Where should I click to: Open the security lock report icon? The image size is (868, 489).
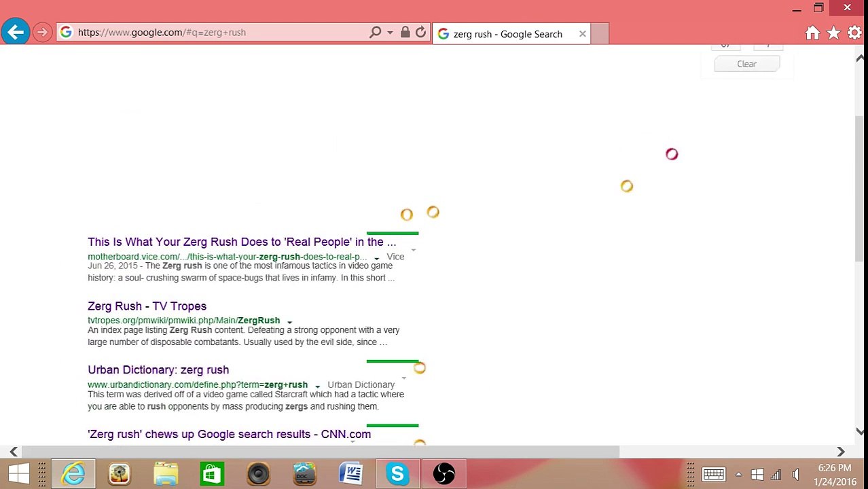point(405,32)
